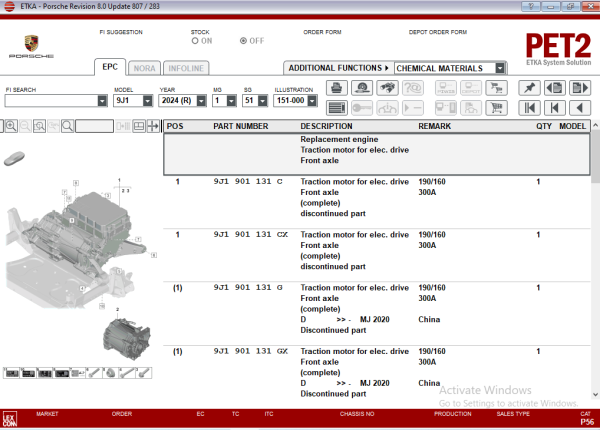Select the stock OFF radio button
Screen dimensions: 600x430
[243, 41]
